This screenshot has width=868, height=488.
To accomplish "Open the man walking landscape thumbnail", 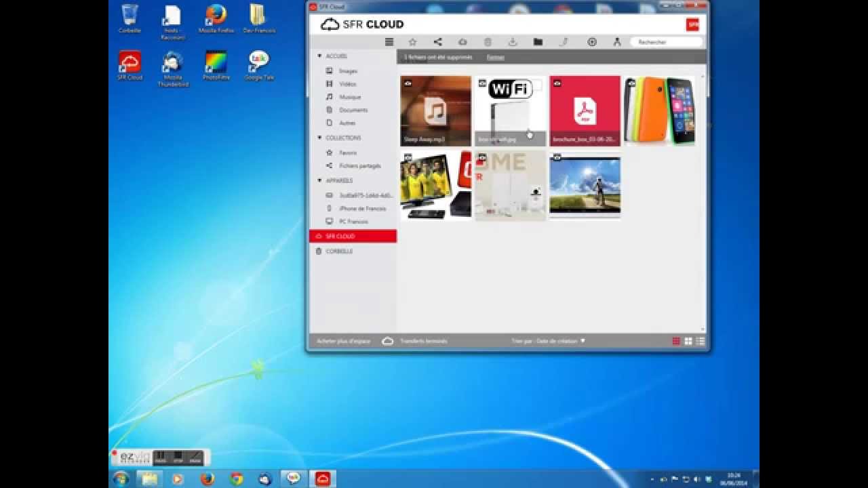I will 585,186.
